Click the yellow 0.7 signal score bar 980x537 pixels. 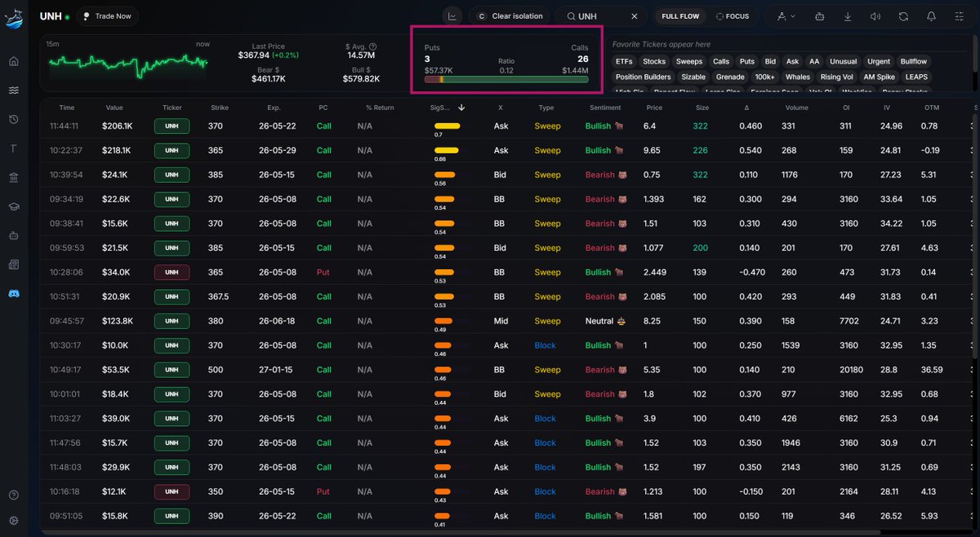(447, 126)
